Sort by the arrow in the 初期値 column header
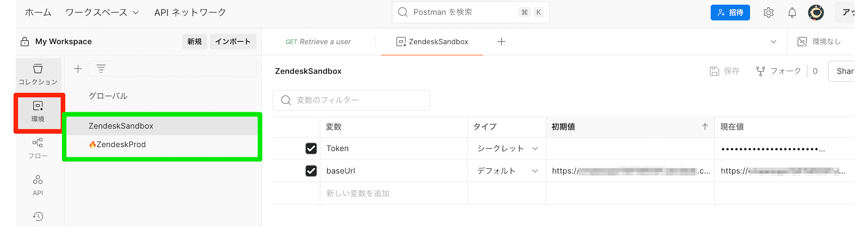868x227 pixels. [x=705, y=127]
